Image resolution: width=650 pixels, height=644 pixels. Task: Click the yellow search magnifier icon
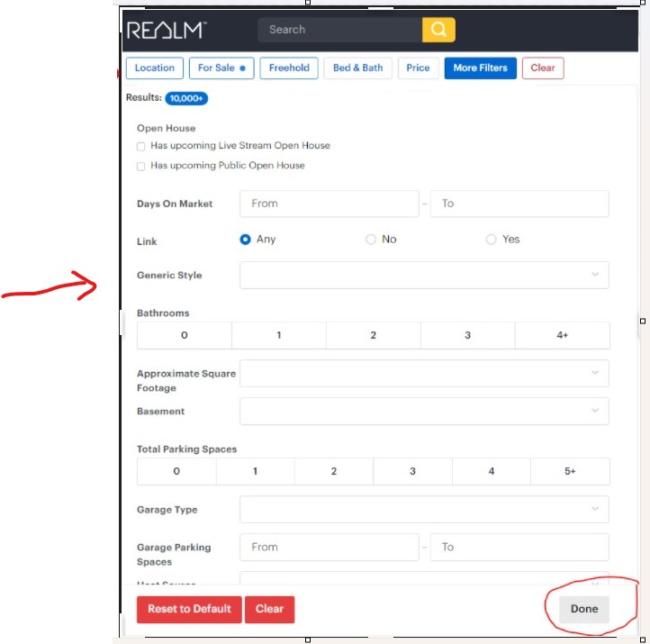(438, 30)
